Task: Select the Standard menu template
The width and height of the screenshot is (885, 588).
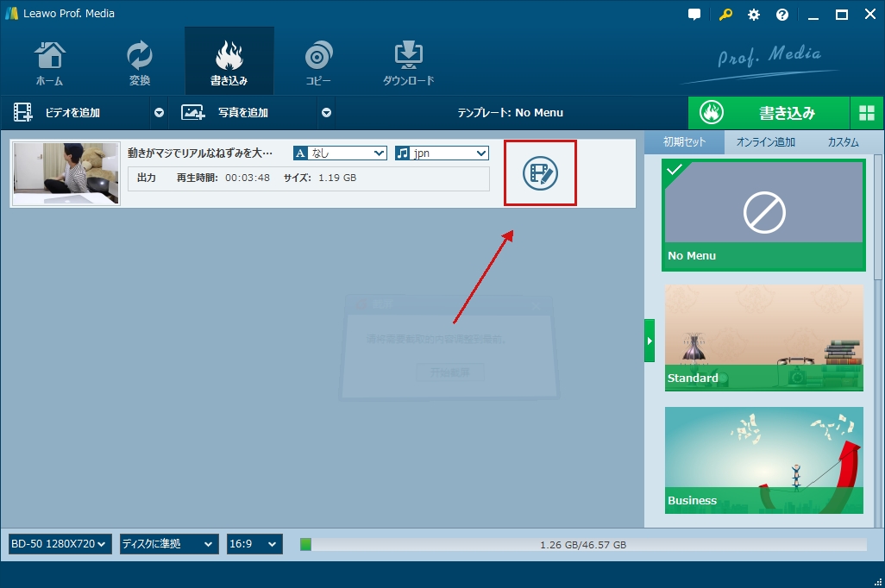Action: pos(763,337)
